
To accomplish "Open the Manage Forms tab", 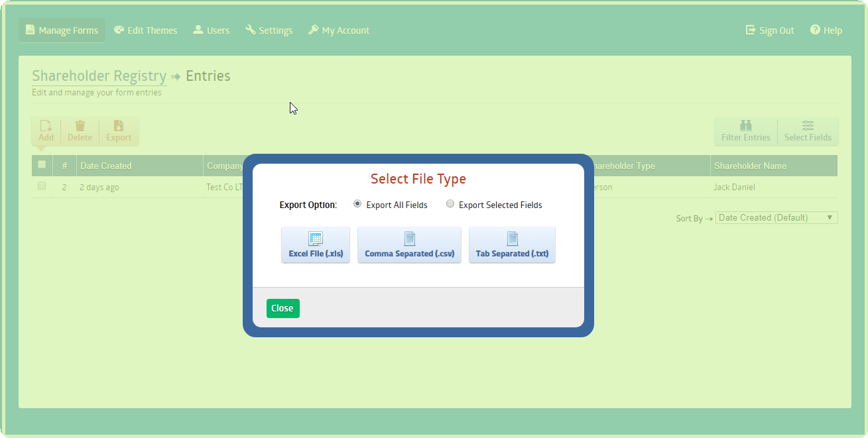I will click(62, 30).
